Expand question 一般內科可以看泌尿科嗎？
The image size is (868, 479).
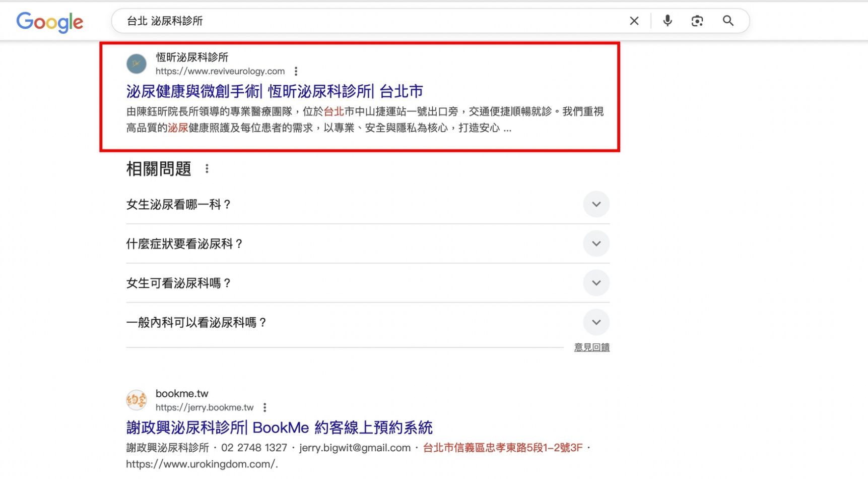[x=368, y=322]
